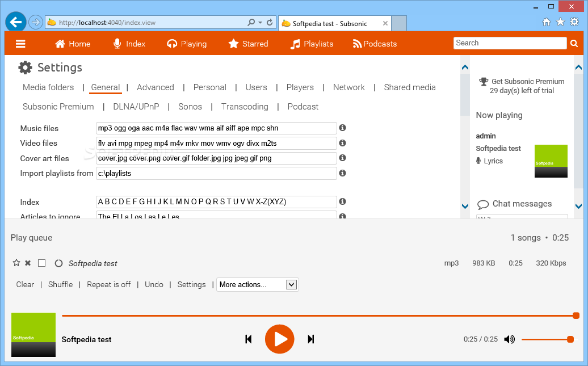The image size is (588, 366).
Task: Open Lyrics for current song
Action: pos(493,161)
